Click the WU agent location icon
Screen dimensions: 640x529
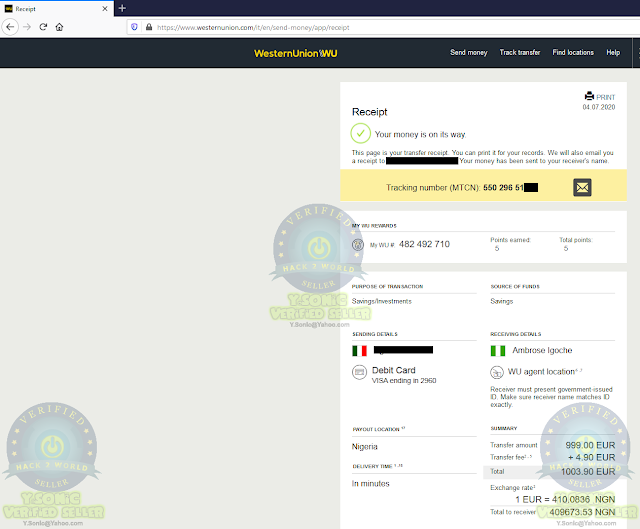[x=497, y=372]
